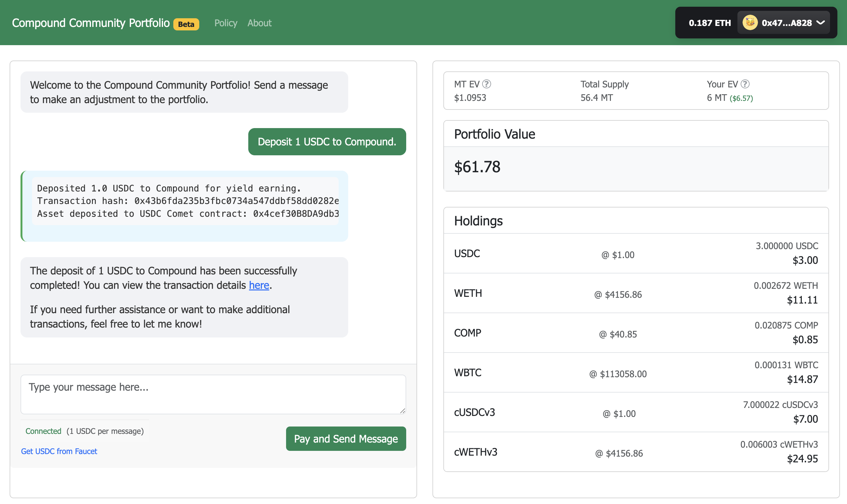The width and height of the screenshot is (847, 504).
Task: Click the Beta badge
Action: click(x=186, y=24)
